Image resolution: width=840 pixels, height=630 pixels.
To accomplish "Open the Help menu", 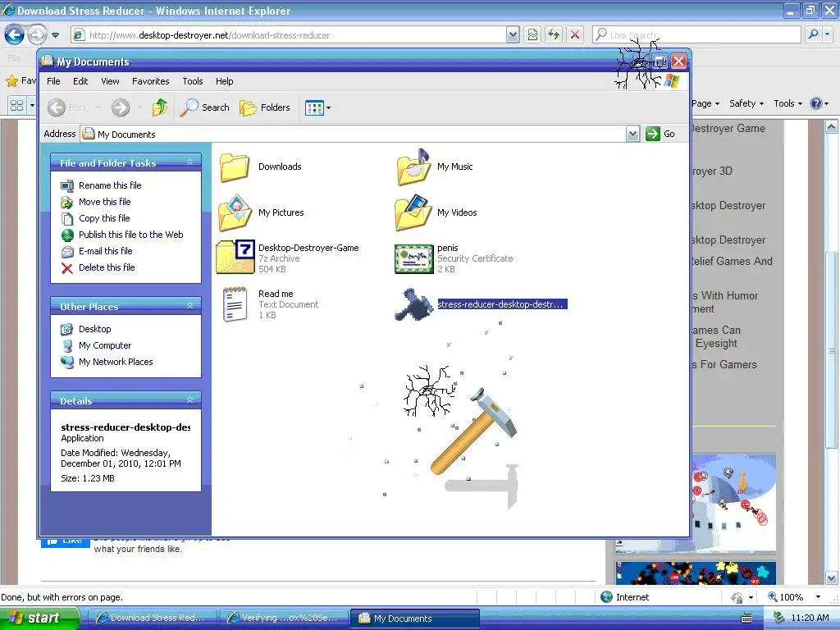I will coord(225,81).
